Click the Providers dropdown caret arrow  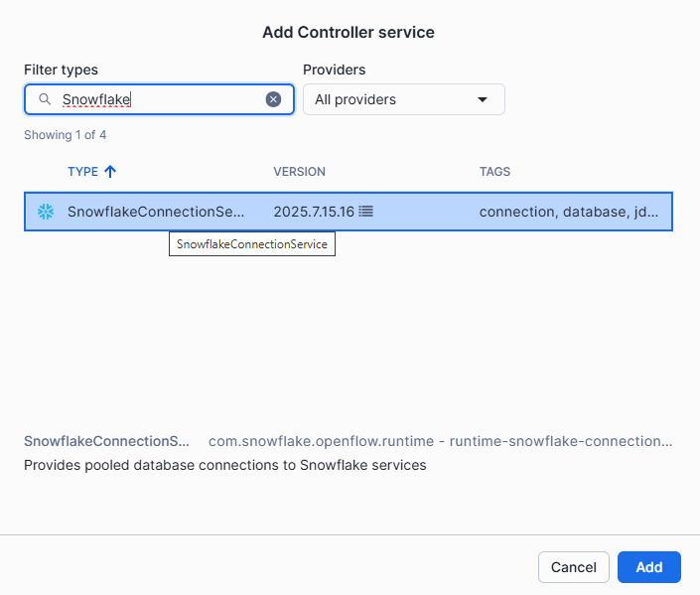coord(483,99)
